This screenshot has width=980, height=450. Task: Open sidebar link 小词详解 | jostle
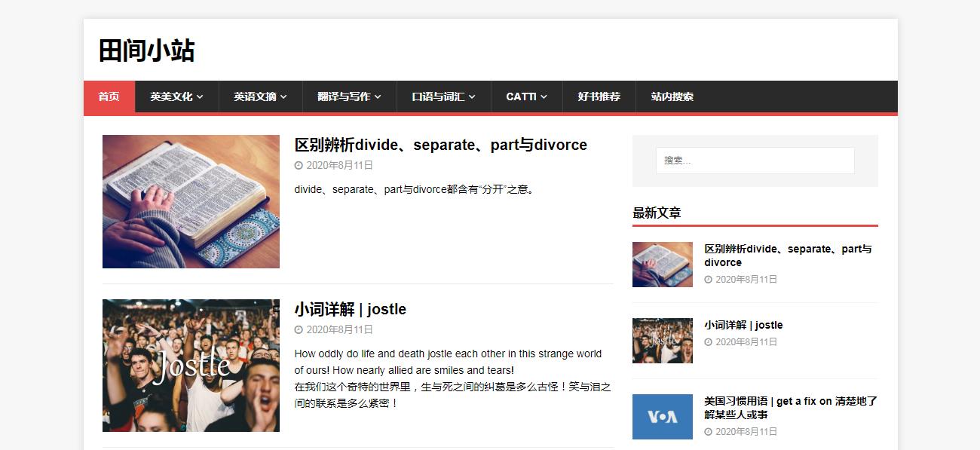(743, 325)
